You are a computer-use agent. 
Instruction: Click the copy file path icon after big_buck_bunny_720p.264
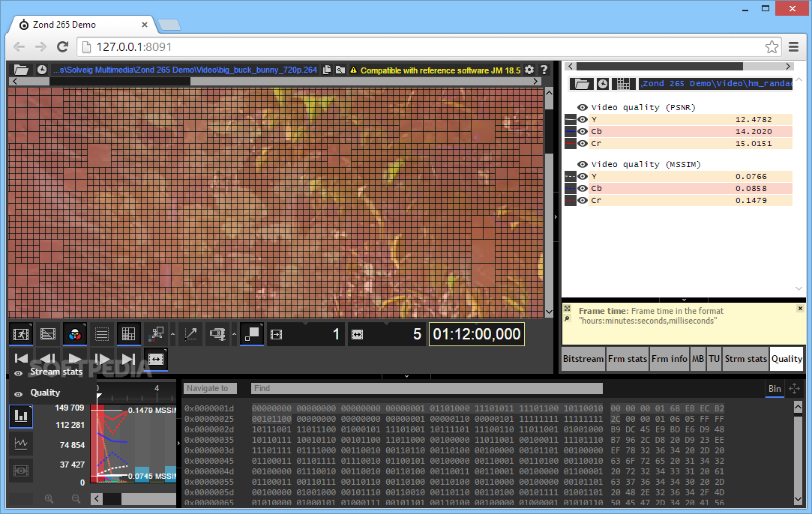pos(327,70)
